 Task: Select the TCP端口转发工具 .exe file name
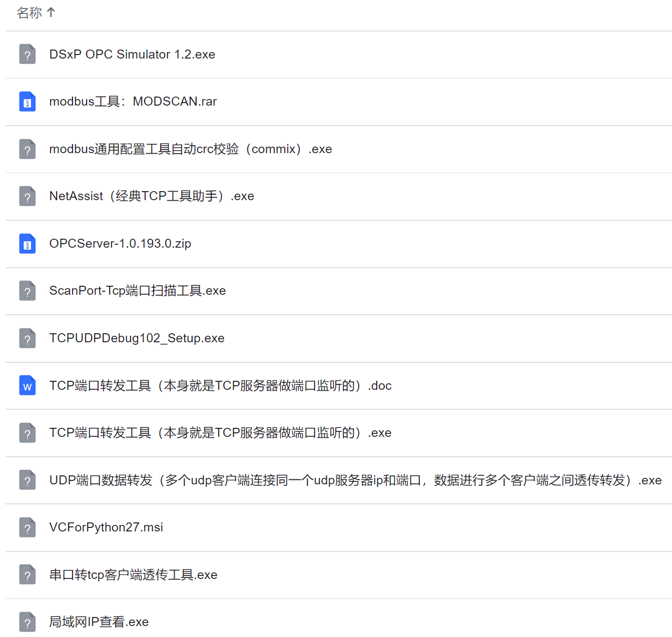(220, 433)
